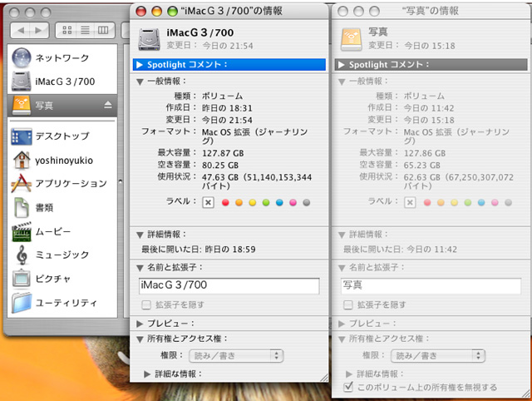Expand Spotlight コメント in iMacG3/700 info
The image size is (532, 401).
coord(140,65)
